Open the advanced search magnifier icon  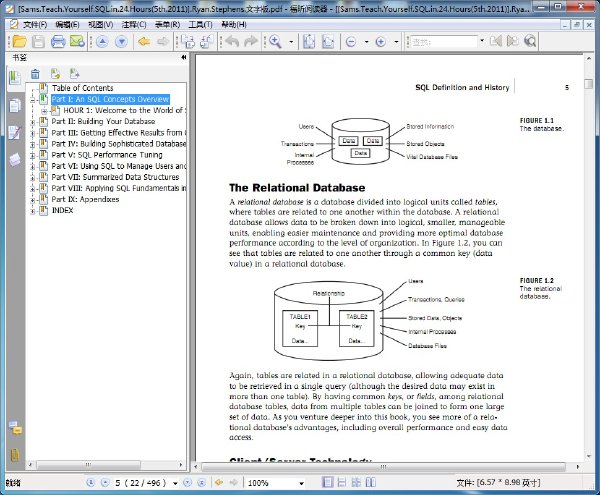point(530,41)
